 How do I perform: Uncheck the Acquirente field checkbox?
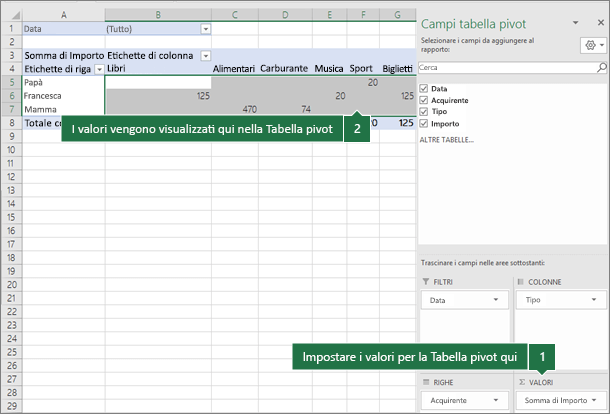[424, 100]
